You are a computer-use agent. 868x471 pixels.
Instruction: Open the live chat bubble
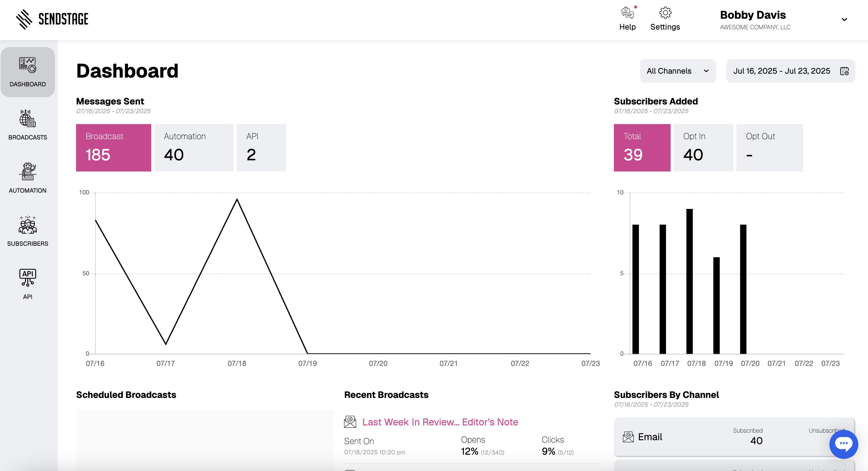[x=843, y=444]
